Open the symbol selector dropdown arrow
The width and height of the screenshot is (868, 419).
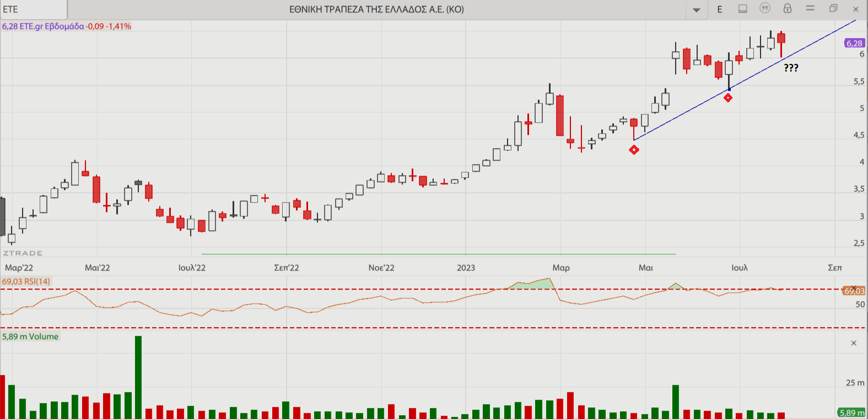point(697,9)
